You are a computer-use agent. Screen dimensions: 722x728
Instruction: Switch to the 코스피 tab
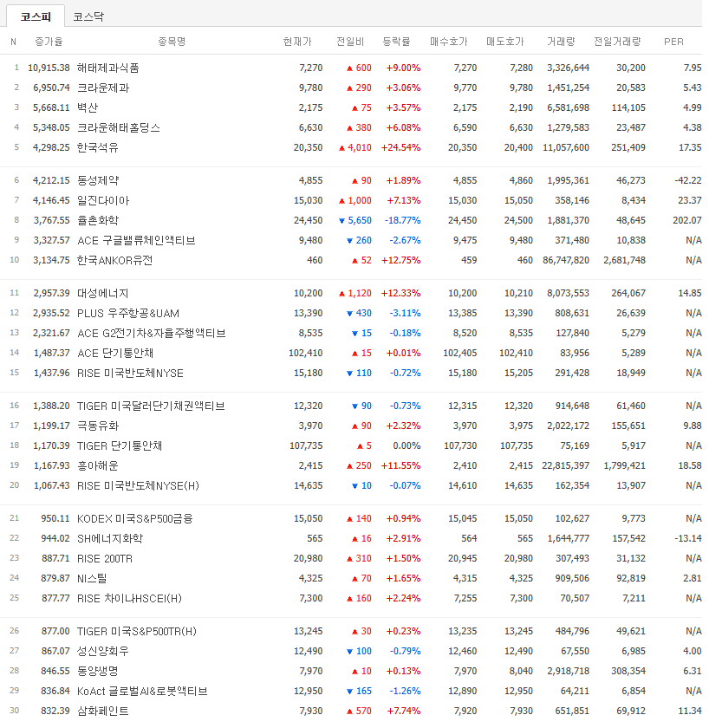pyautogui.click(x=36, y=16)
